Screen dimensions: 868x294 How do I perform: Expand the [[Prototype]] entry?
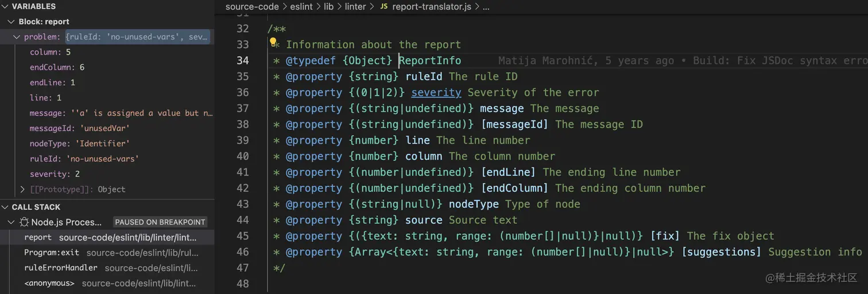coord(23,189)
